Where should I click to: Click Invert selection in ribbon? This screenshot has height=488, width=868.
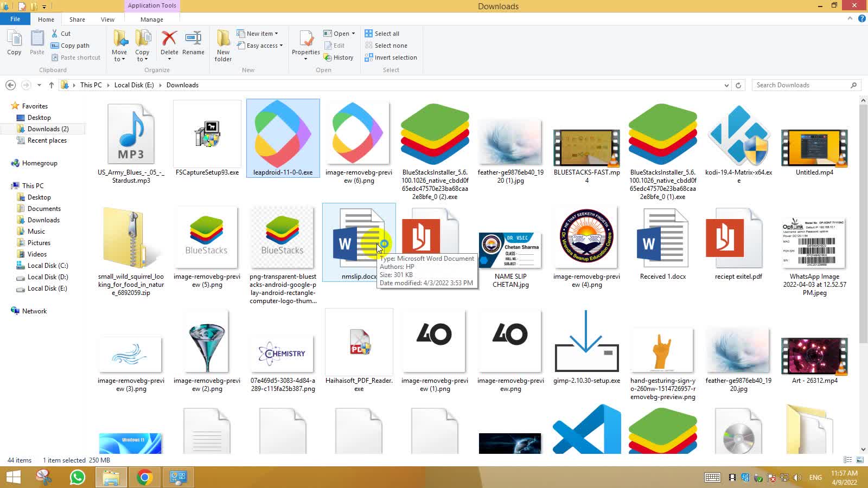point(391,57)
